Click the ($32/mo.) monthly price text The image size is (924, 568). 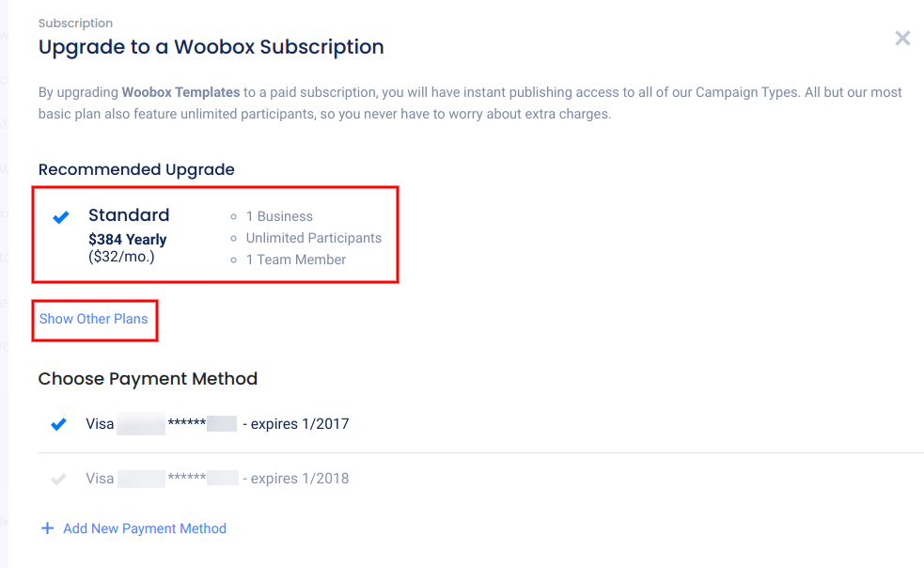(121, 256)
